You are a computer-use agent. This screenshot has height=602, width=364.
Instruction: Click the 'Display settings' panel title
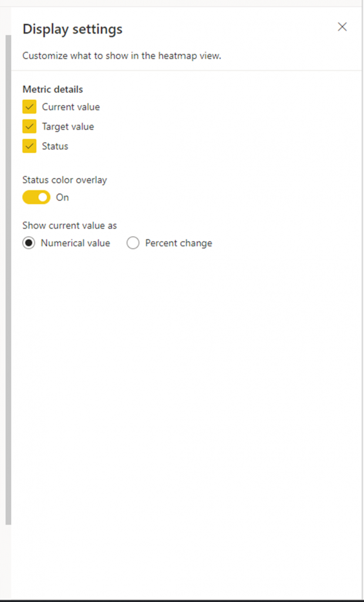(x=72, y=29)
